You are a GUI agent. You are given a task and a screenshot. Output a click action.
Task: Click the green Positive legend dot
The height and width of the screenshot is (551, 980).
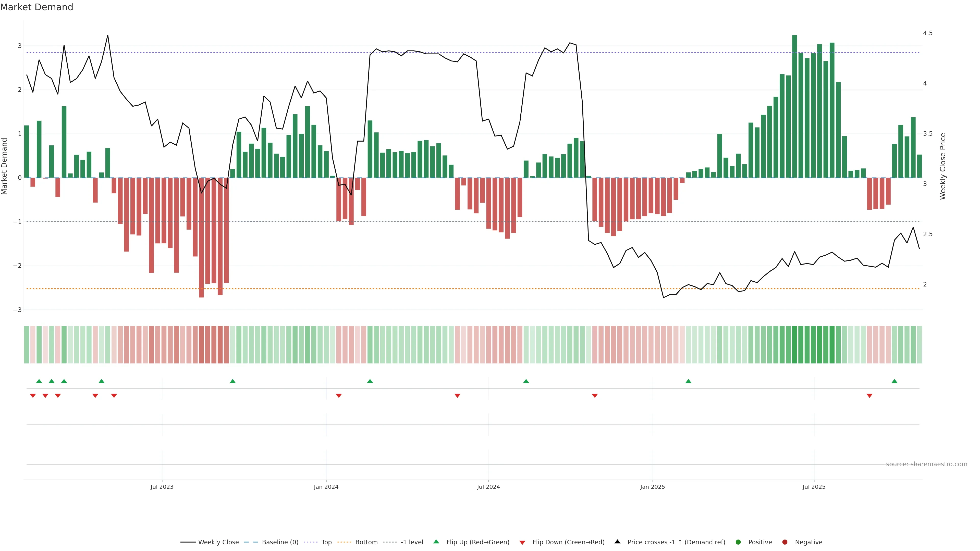738,542
